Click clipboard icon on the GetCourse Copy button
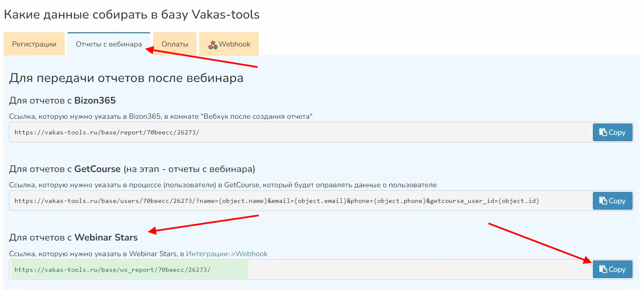This screenshot has width=644, height=290. [x=603, y=201]
